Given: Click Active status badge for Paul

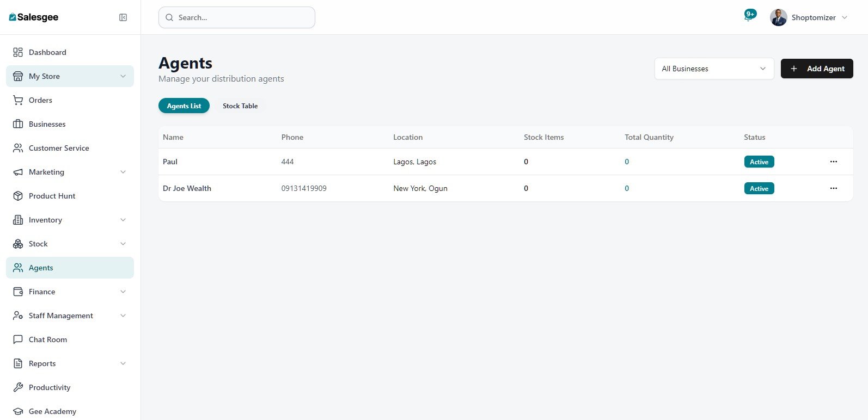Looking at the screenshot, I should tap(759, 162).
